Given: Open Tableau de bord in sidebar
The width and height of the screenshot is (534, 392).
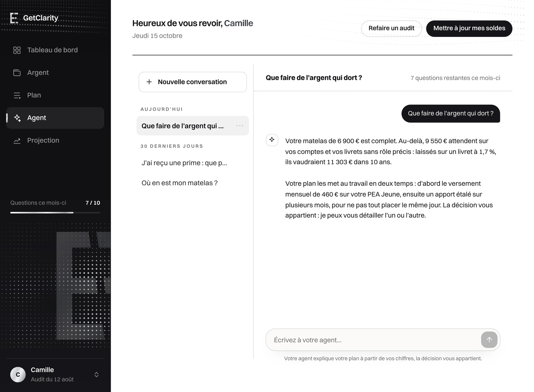Looking at the screenshot, I should click(x=55, y=50).
